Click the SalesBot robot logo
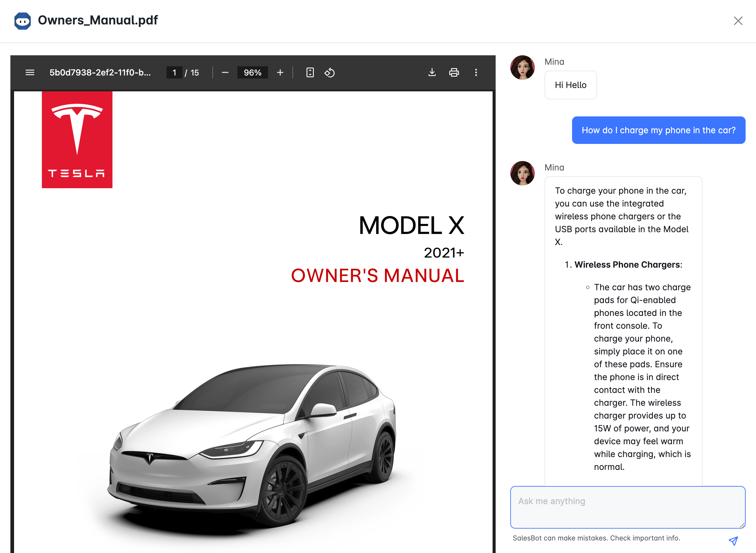This screenshot has height=553, width=756. point(22,21)
